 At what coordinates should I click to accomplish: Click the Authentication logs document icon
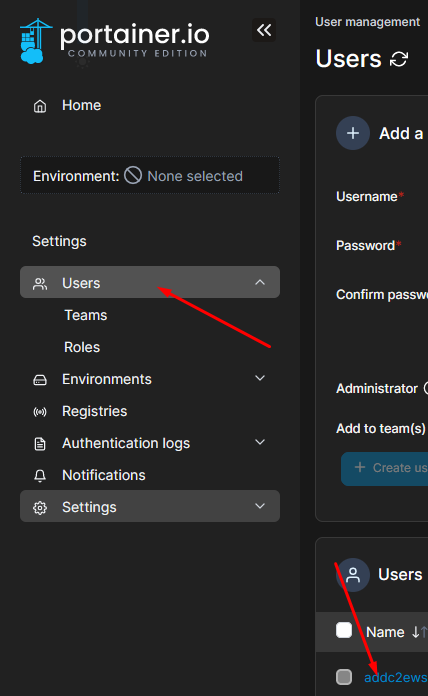point(40,444)
